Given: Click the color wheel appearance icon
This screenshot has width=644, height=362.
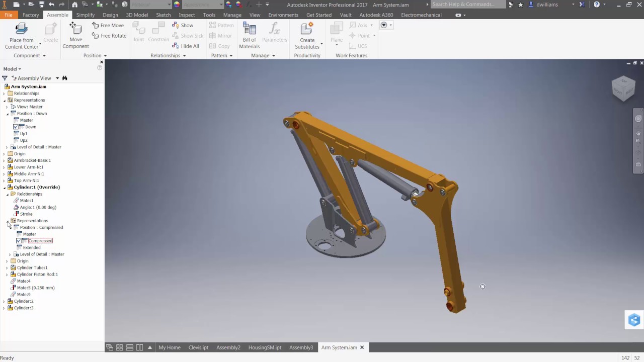Looking at the screenshot, I should click(x=177, y=5).
